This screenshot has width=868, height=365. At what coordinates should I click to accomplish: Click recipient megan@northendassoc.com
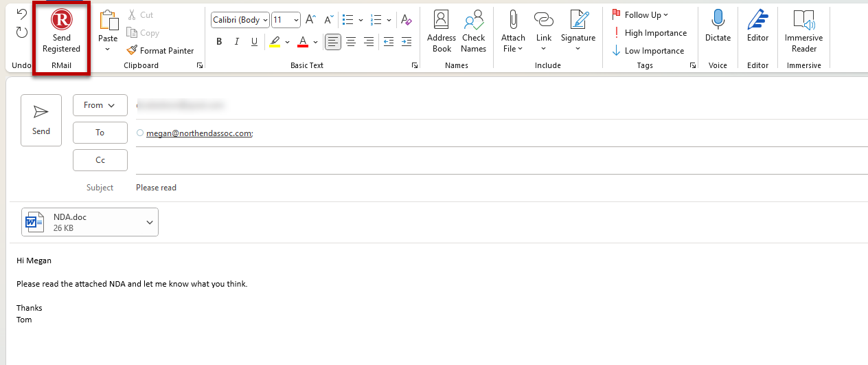[x=199, y=133]
